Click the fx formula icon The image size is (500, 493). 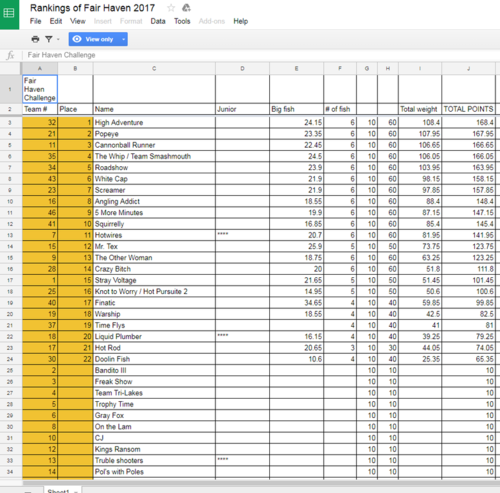coord(11,55)
